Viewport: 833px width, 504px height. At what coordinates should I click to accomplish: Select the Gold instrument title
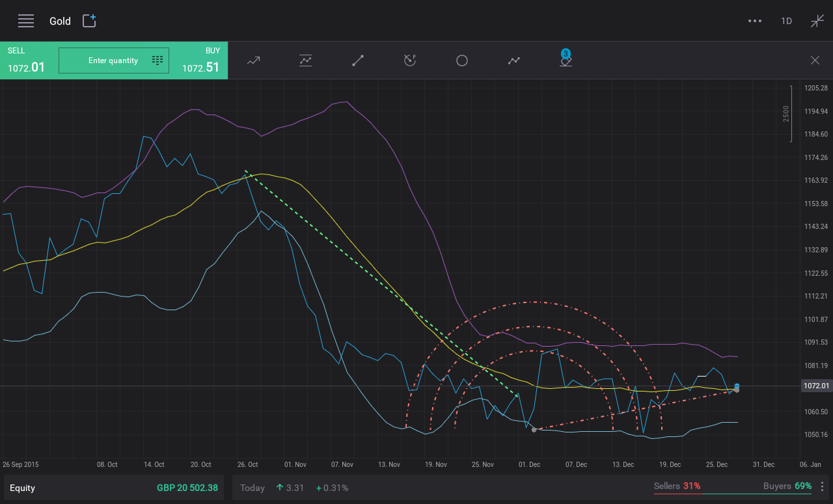[60, 21]
